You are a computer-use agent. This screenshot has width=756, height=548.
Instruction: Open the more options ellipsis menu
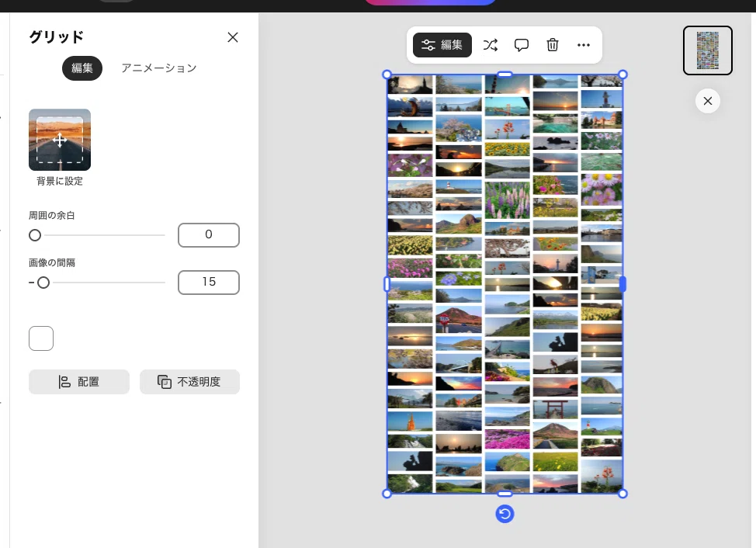pyautogui.click(x=584, y=45)
